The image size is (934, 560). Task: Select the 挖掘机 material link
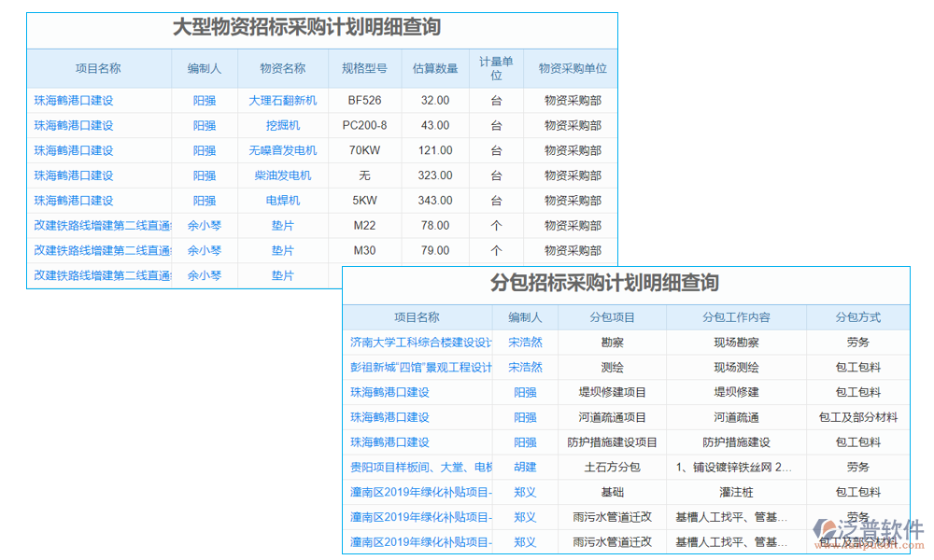(284, 125)
